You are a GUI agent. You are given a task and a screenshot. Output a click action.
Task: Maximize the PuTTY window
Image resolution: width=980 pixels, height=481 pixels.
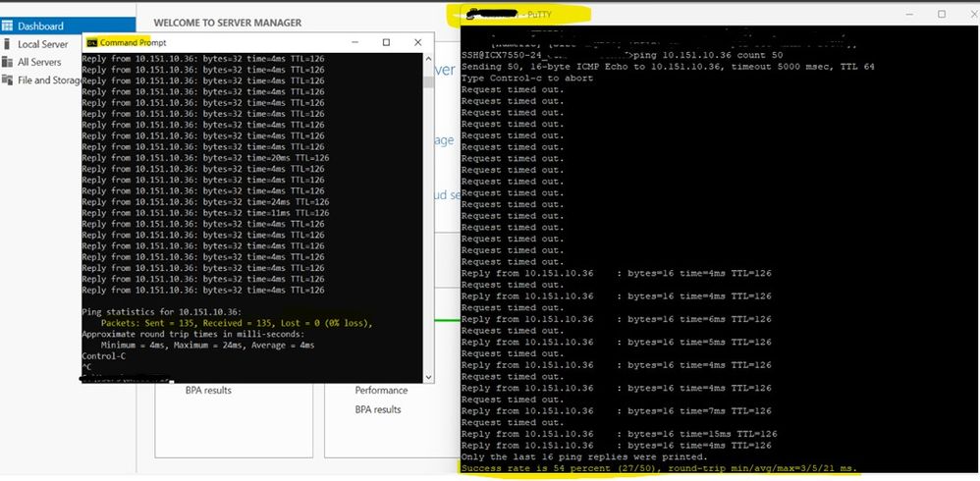pos(941,14)
